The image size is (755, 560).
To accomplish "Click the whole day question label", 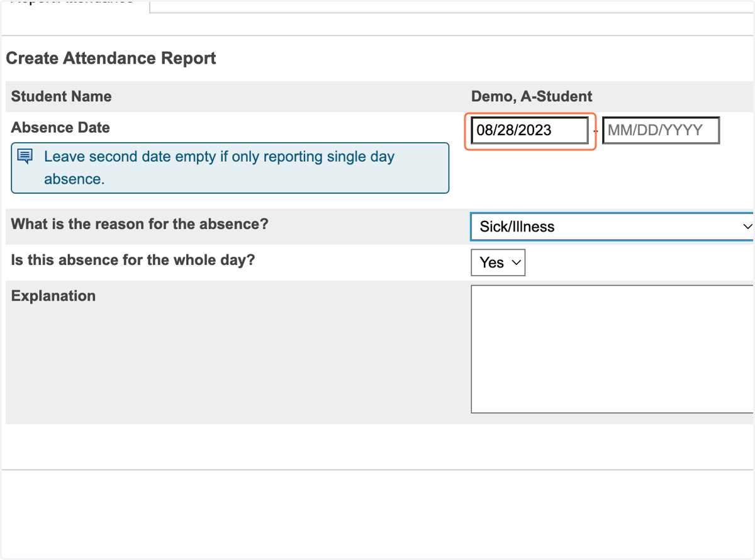I will tap(133, 260).
